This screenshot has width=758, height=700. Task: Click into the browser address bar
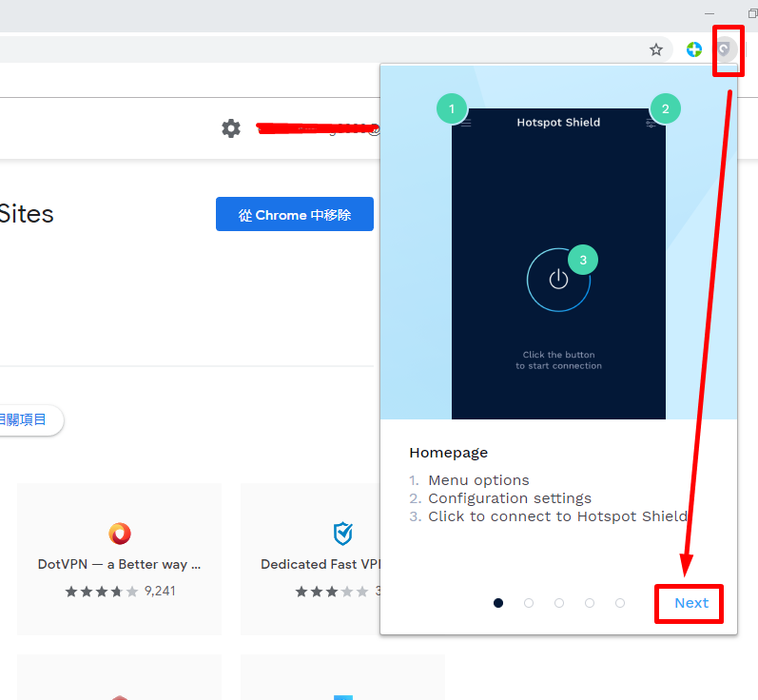click(314, 49)
